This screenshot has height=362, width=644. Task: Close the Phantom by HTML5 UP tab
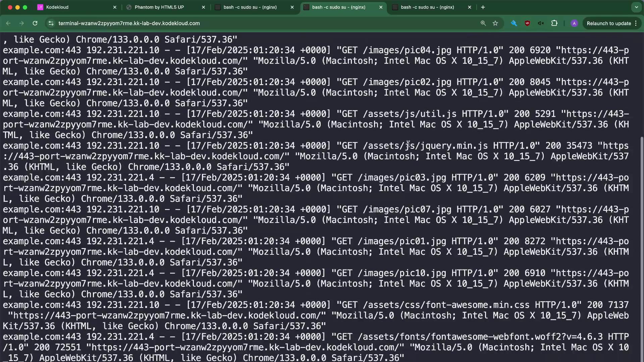point(203,7)
